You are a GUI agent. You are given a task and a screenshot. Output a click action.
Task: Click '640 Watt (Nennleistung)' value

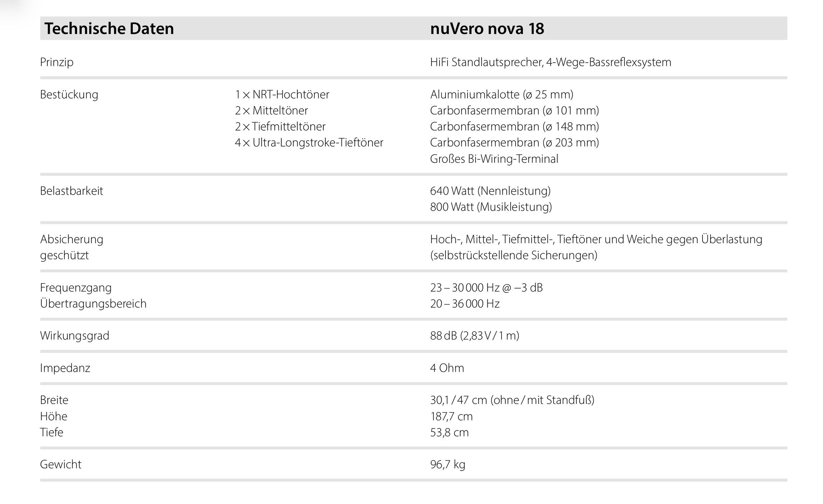tap(490, 191)
